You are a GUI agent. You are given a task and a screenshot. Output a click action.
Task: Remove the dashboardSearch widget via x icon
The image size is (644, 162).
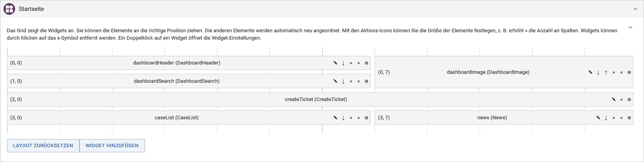[366, 81]
